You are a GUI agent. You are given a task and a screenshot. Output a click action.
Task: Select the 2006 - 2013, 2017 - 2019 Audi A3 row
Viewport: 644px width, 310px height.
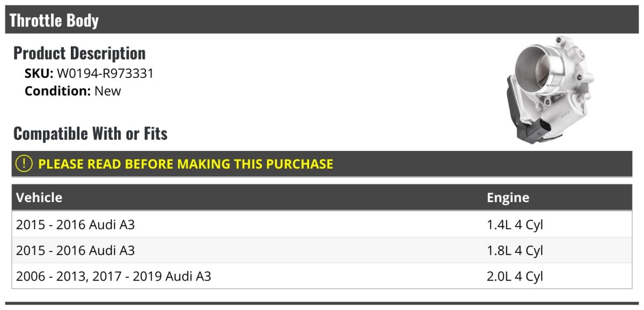tap(114, 276)
